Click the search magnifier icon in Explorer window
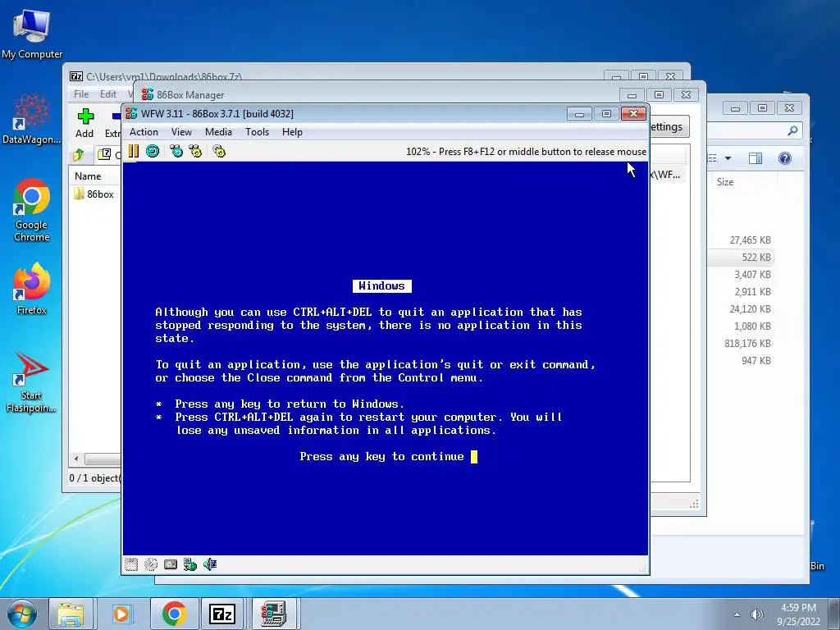840x630 pixels. [x=793, y=130]
